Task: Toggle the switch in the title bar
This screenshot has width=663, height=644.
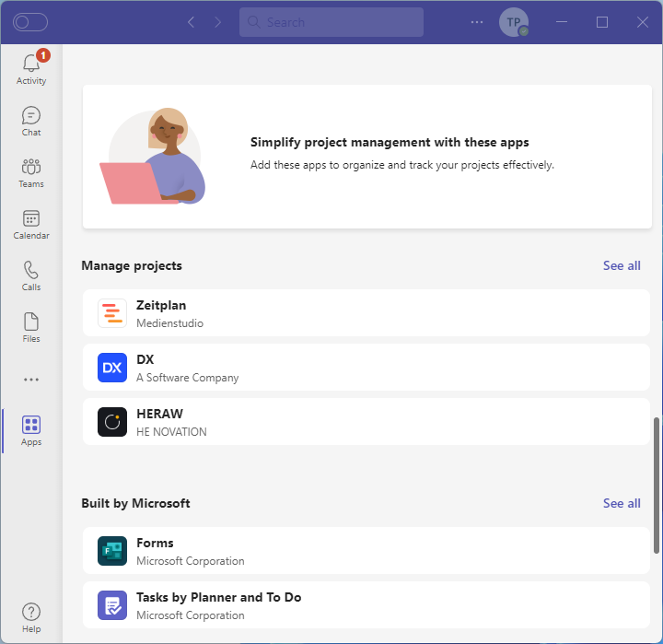Action: click(30, 22)
